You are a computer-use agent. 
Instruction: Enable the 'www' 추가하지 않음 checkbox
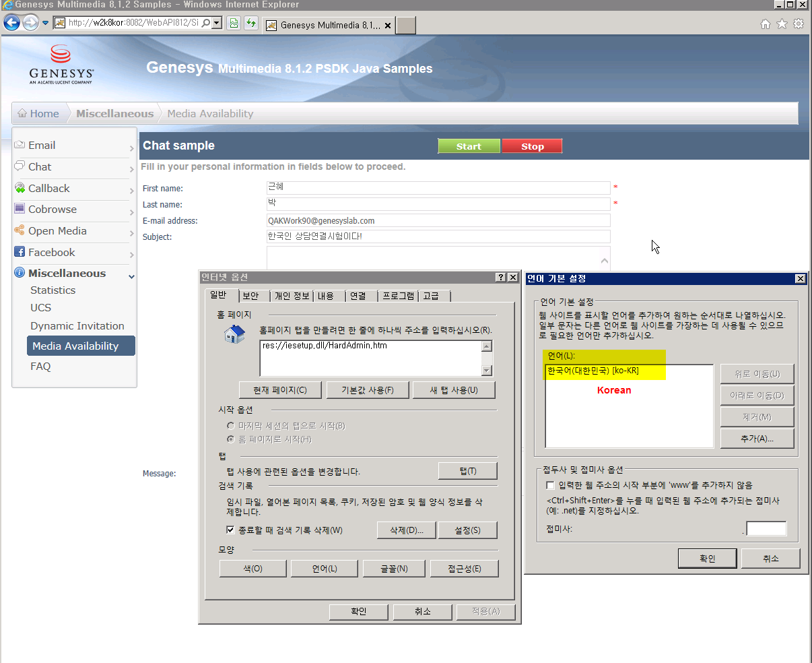(550, 485)
